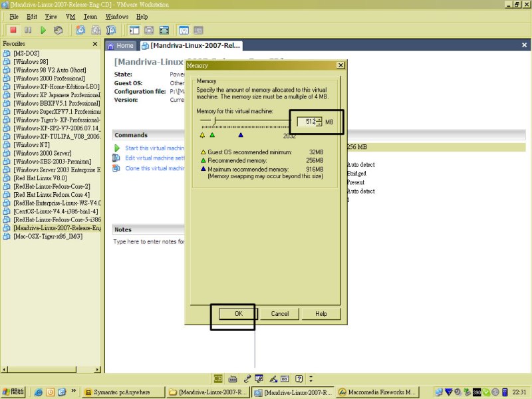The image size is (532, 399).
Task: Switch to Macromedia Fireworks taskbar button
Action: tap(378, 392)
